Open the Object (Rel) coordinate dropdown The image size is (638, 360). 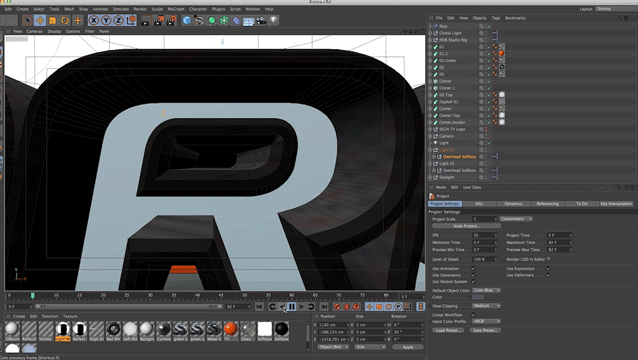pos(333,347)
